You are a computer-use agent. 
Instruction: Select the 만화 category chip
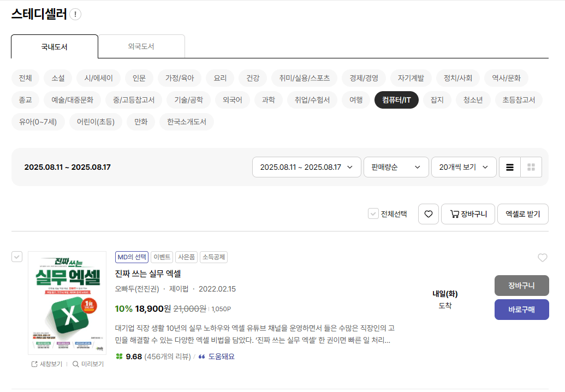click(x=141, y=122)
